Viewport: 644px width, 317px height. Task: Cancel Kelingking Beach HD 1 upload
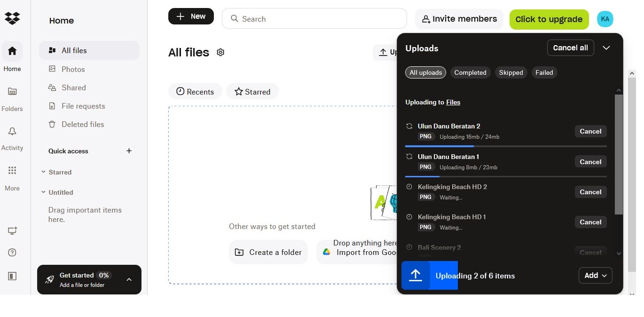coord(590,222)
